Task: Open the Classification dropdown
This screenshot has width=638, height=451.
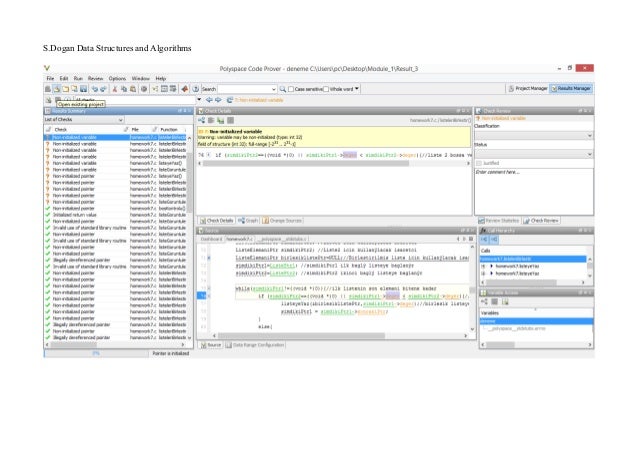Action: coord(532,135)
